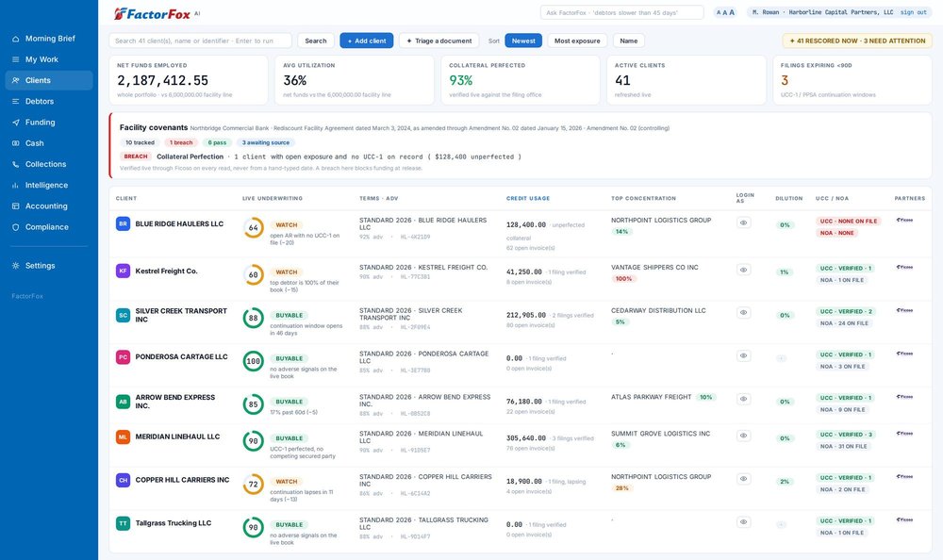Click the Ficoso partner icon on Copper Hill row
This screenshot has height=560, width=943.
(x=904, y=476)
